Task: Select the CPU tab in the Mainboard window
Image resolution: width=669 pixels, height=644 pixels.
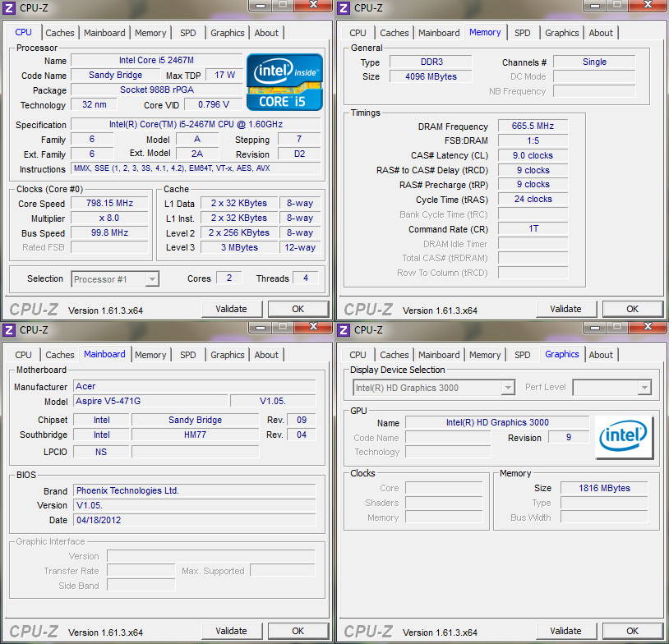Action: click(22, 354)
